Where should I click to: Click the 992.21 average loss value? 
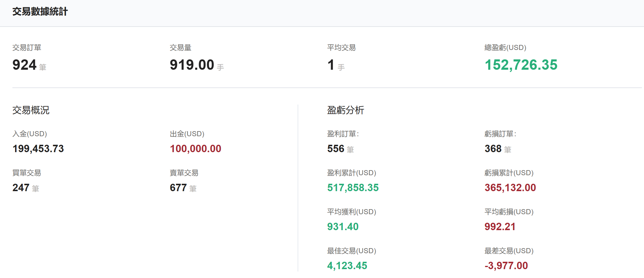500,227
